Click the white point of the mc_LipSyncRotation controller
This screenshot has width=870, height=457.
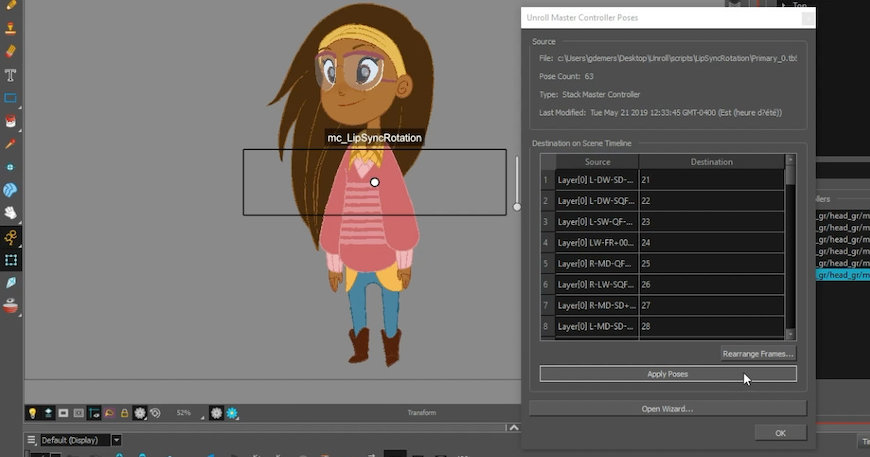[375, 182]
